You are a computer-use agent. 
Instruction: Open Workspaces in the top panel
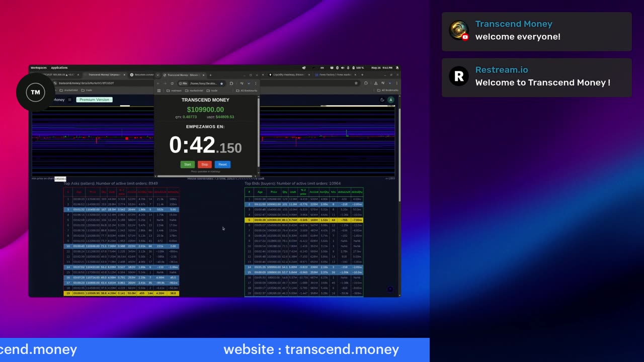[x=38, y=67]
